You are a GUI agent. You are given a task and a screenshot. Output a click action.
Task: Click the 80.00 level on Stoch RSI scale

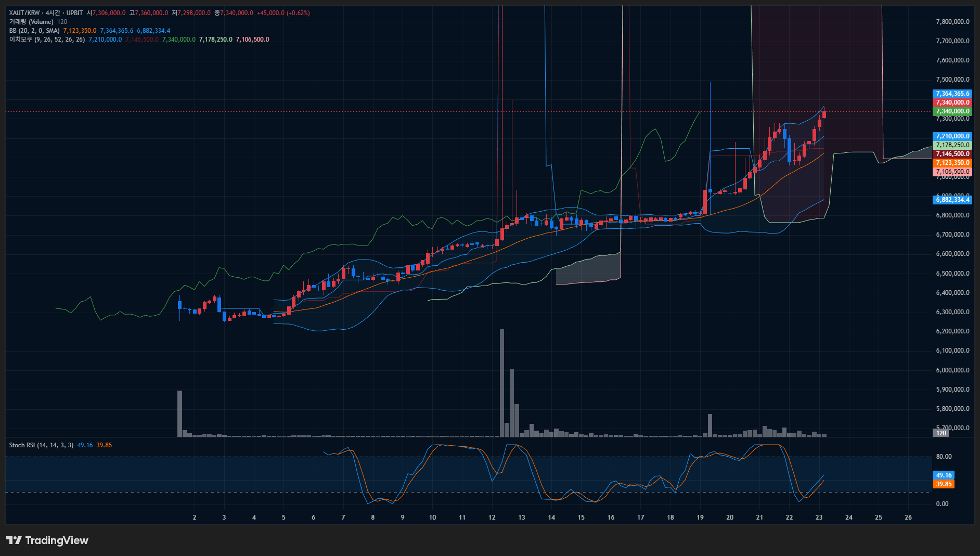944,457
